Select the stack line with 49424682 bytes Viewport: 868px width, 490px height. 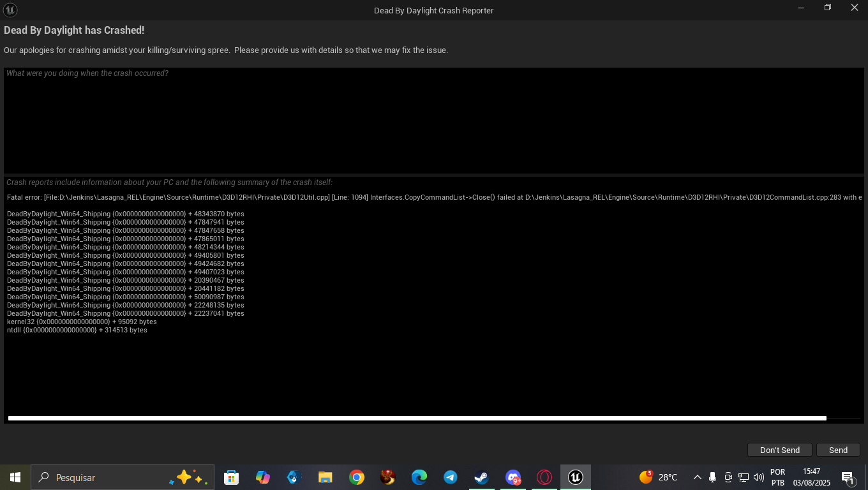point(126,264)
